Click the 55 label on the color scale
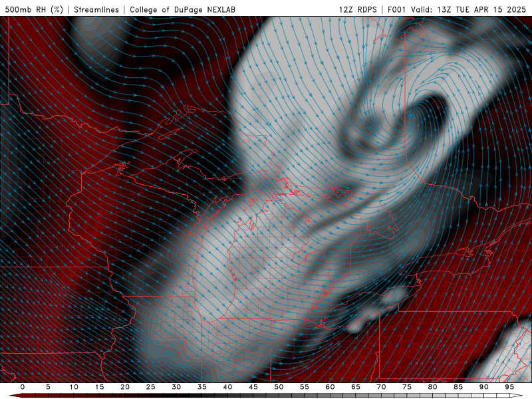The width and height of the screenshot is (532, 399). point(305,387)
